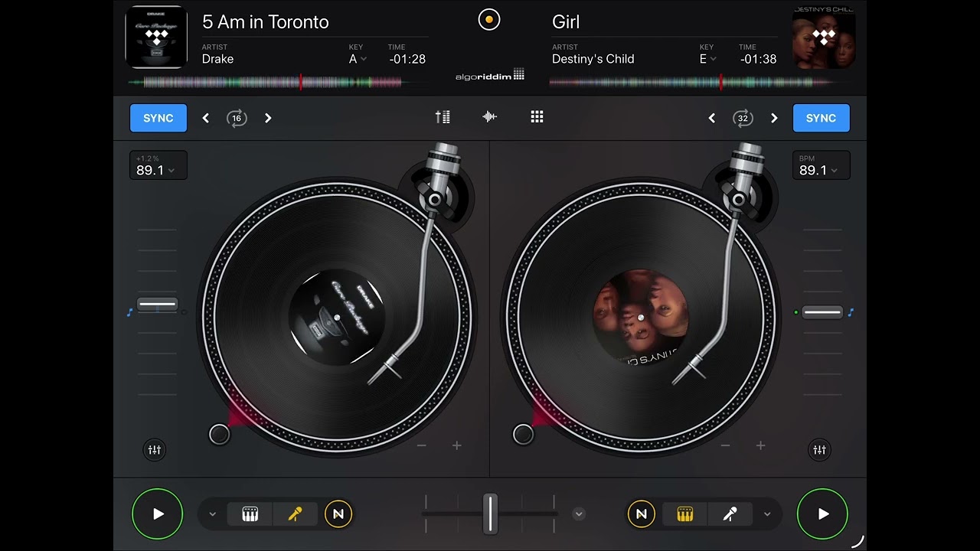Screen dimensions: 980x551
Task: Click left deck tempo slider handle
Action: pyautogui.click(x=157, y=304)
